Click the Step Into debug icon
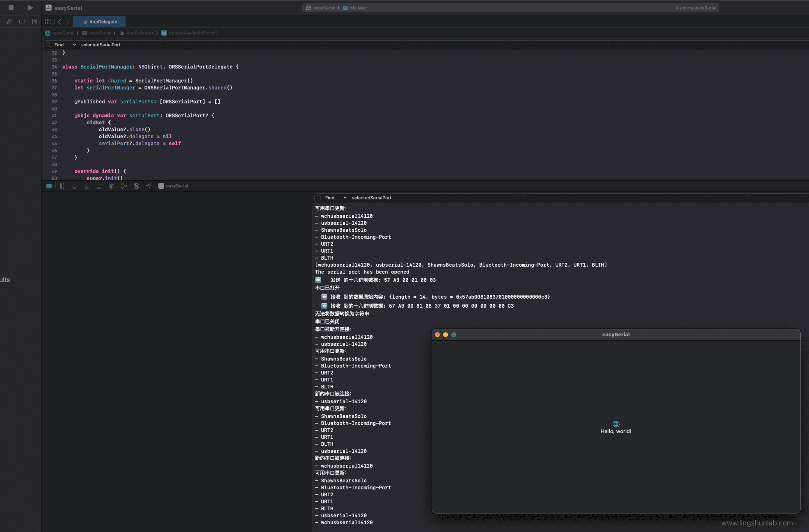809x532 pixels. tap(87, 186)
